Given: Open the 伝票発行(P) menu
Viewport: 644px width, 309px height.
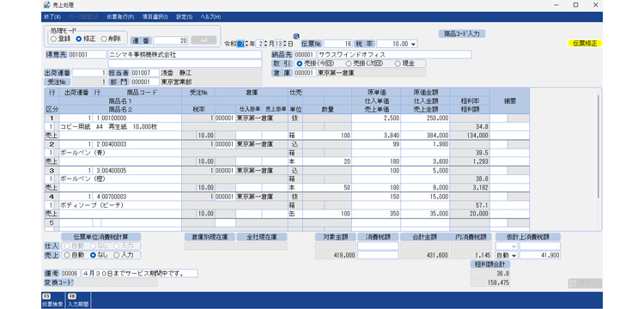Looking at the screenshot, I should click(120, 17).
